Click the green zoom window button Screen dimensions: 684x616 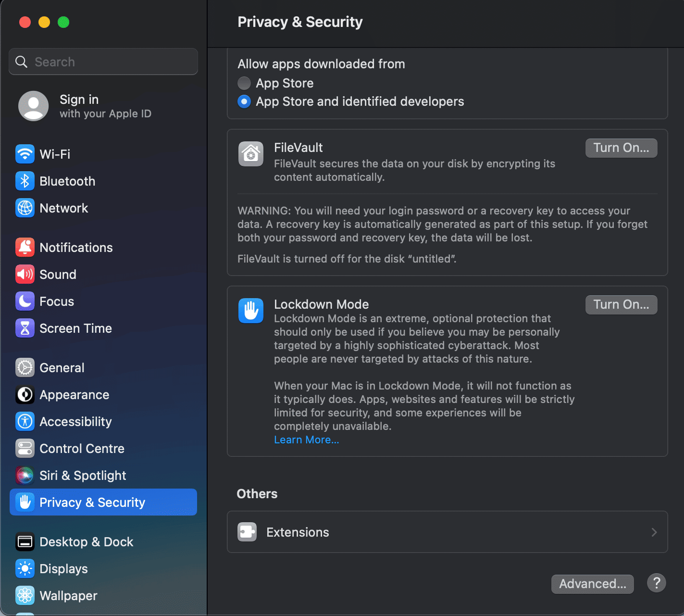(x=63, y=22)
